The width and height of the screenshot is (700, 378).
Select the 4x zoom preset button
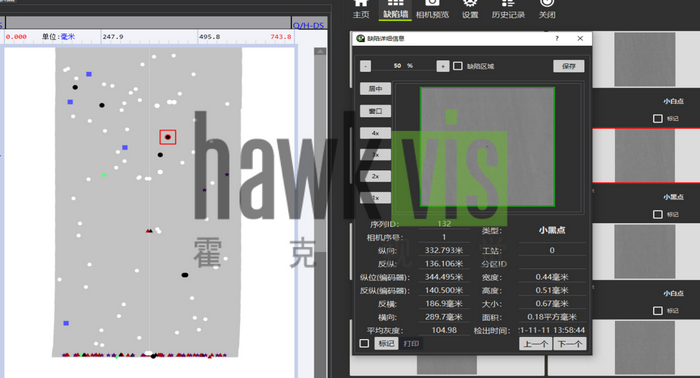pyautogui.click(x=375, y=133)
